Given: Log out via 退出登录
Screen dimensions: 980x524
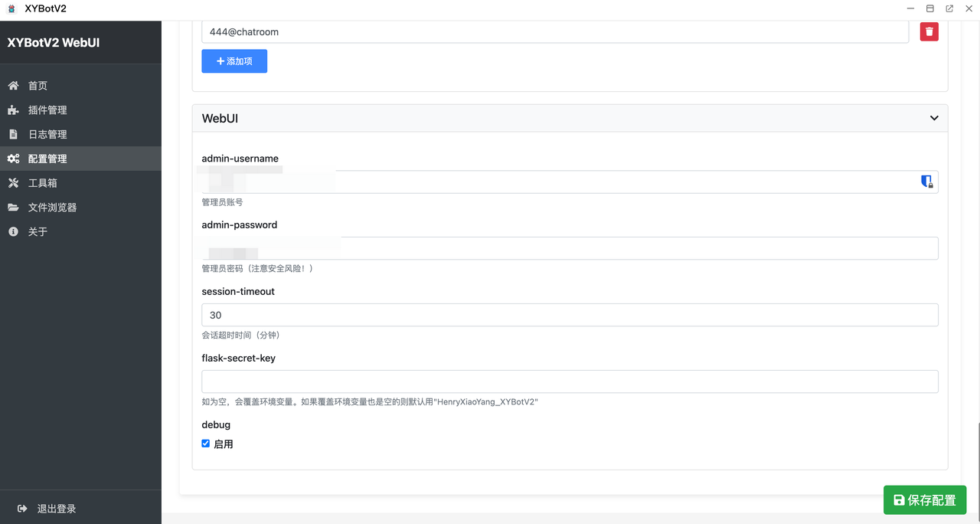Looking at the screenshot, I should point(56,509).
